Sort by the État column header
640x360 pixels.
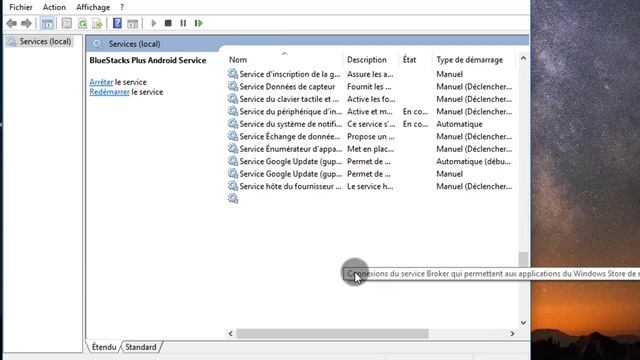point(409,60)
